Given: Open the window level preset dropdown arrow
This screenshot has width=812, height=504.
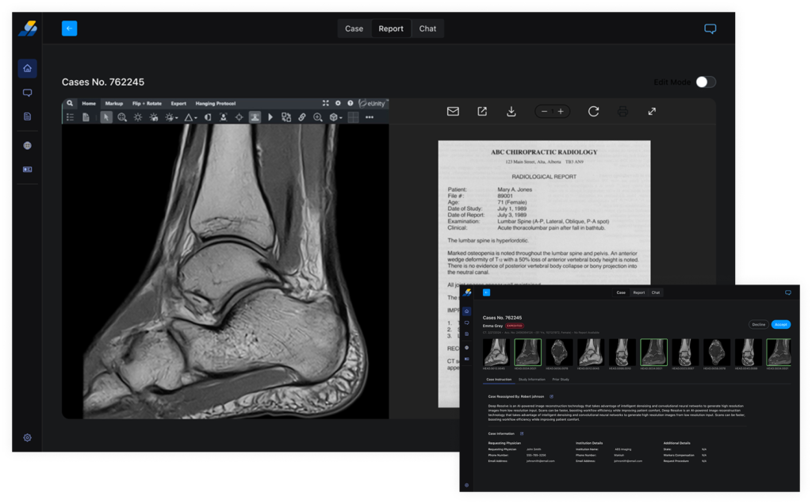Looking at the screenshot, I should 177,118.
